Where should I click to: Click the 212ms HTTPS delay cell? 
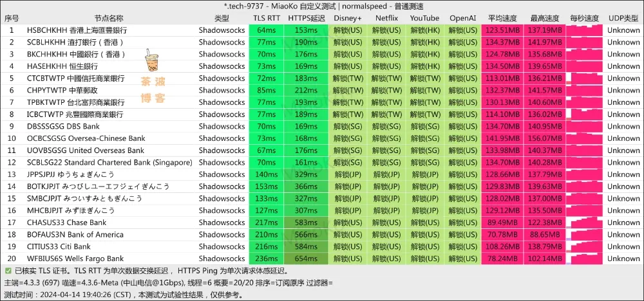pyautogui.click(x=306, y=90)
